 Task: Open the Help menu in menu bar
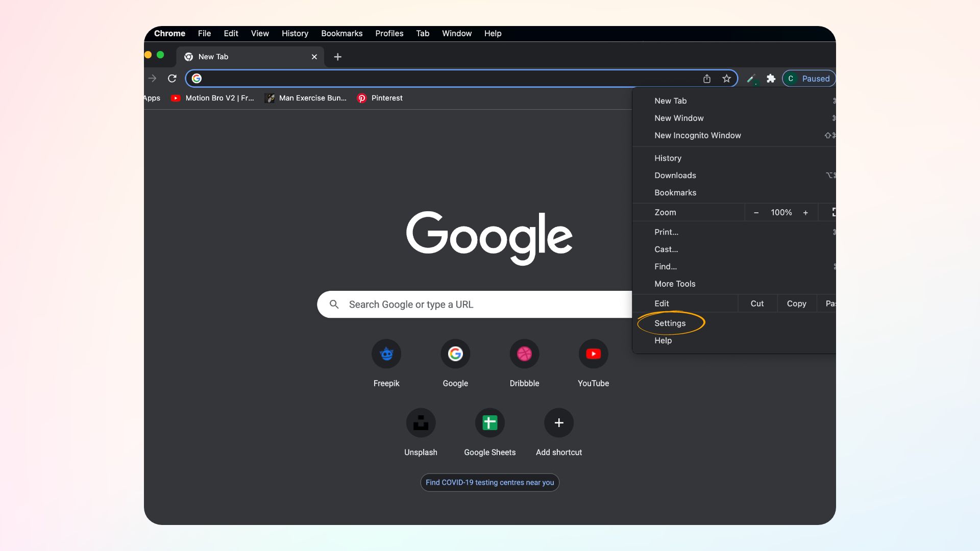[x=493, y=33]
